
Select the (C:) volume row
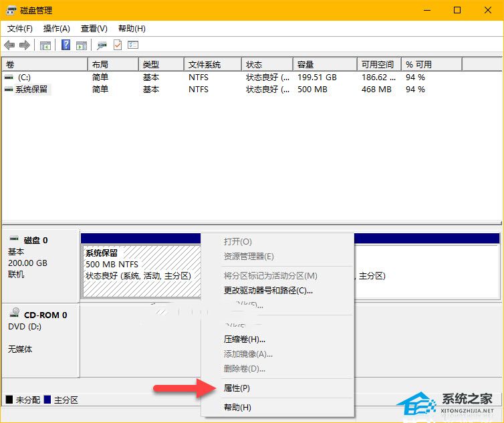pos(24,78)
